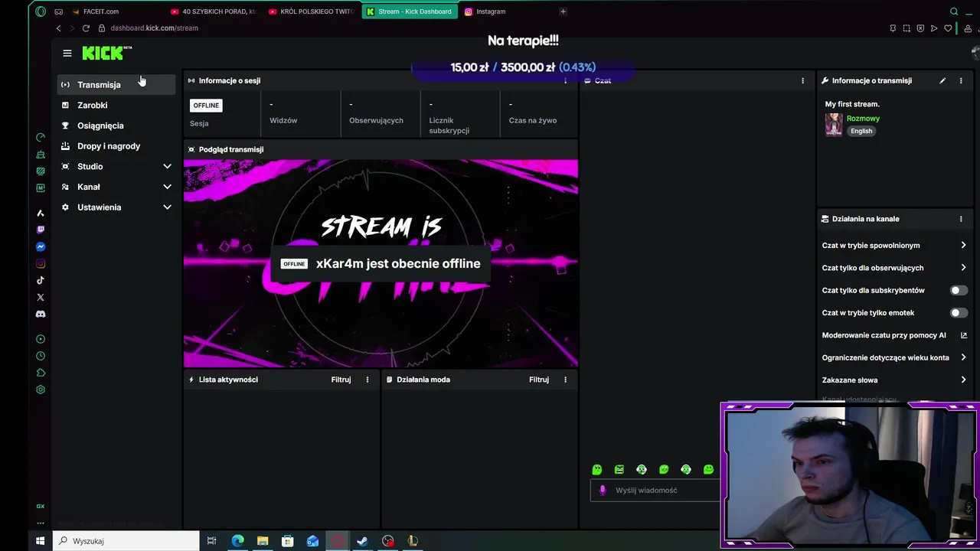The width and height of the screenshot is (980, 551).
Task: Open the sidebar player icon
Action: pos(41,339)
